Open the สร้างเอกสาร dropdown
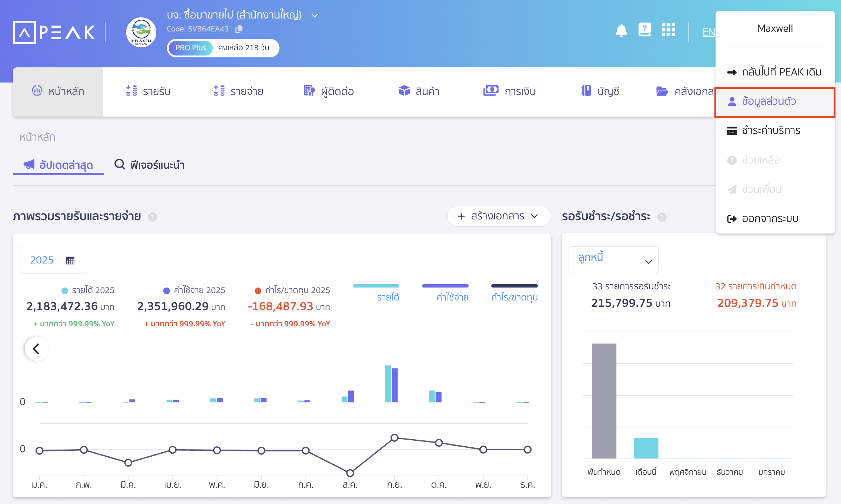This screenshot has height=504, width=841. click(x=498, y=216)
